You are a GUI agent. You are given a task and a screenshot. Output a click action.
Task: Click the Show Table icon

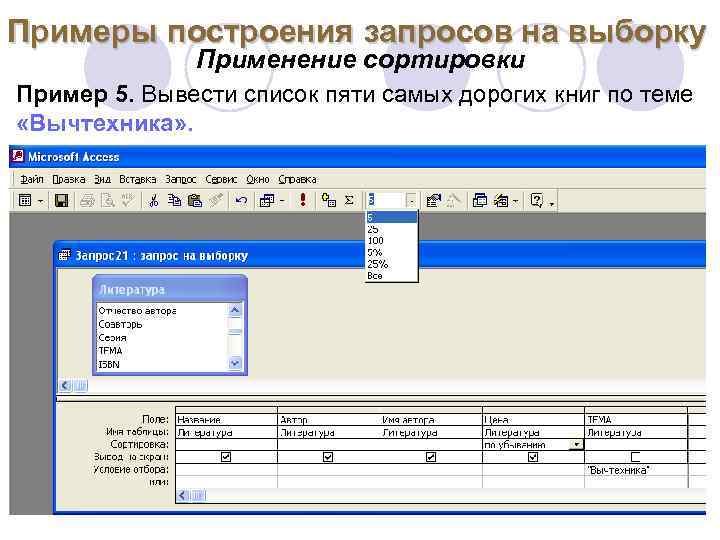[329, 201]
